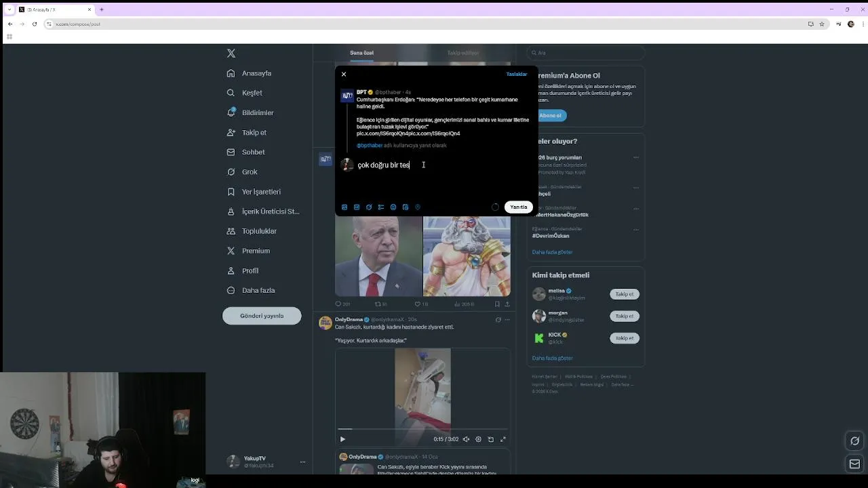This screenshot has width=868, height=488.
Task: Open İçerik Üreticisi Stüdyosu
Action: click(263, 211)
